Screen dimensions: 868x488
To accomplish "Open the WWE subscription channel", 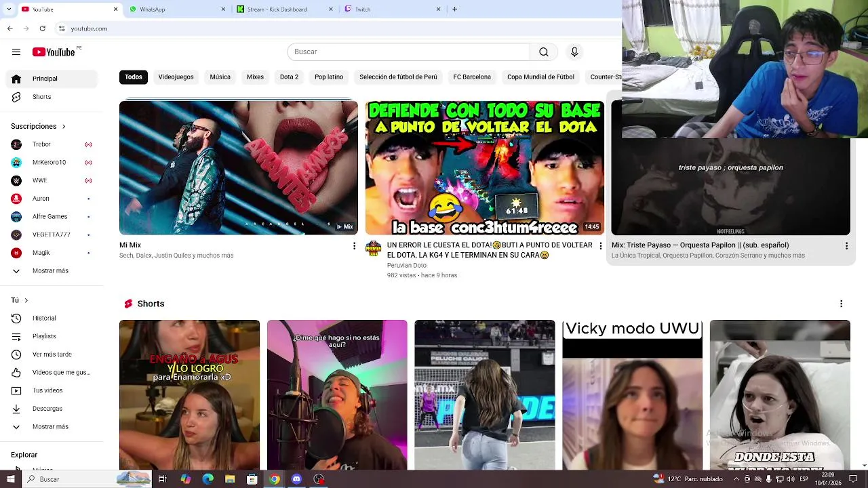I will 53,180.
